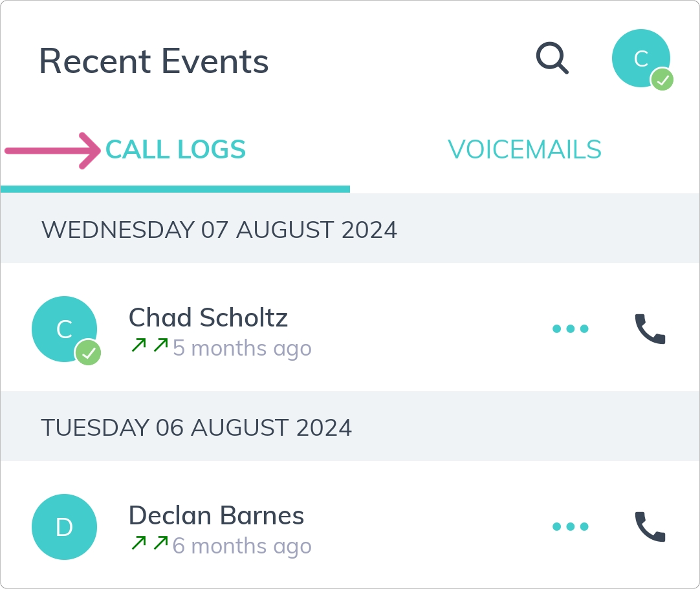Viewport: 700px width, 589px height.
Task: Call Chad Scholtz using the phone icon
Action: click(x=650, y=328)
